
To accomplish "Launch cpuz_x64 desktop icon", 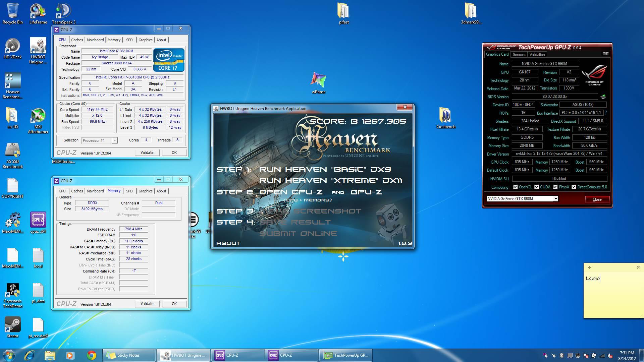I will pos(38,223).
